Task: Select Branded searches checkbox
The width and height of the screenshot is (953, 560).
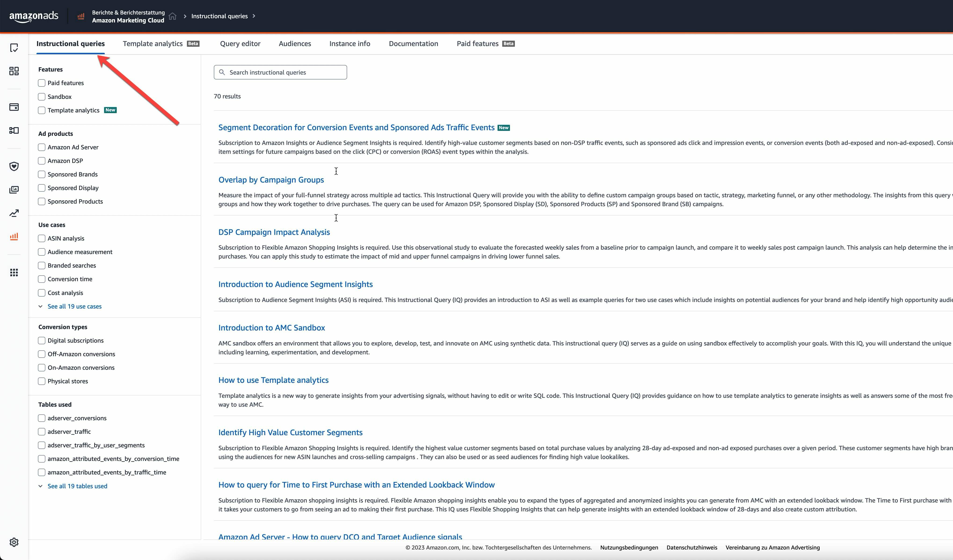Action: point(42,266)
